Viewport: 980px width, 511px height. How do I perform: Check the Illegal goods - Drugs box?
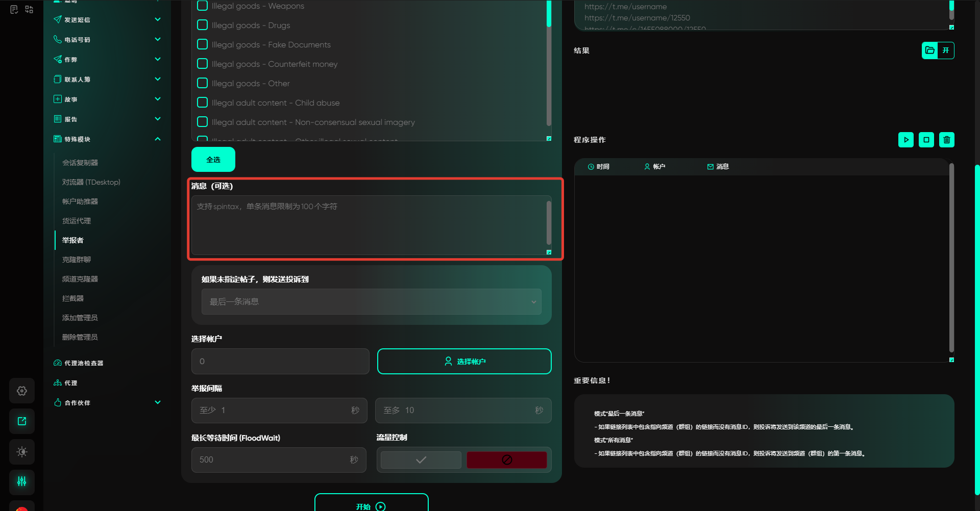coord(203,25)
